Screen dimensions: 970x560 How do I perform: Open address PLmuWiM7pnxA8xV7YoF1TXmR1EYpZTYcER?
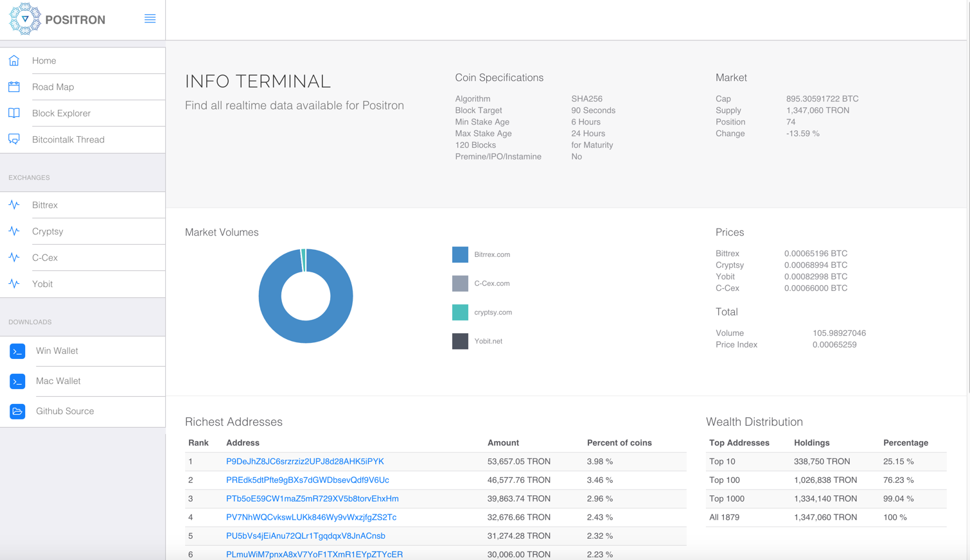tap(315, 554)
